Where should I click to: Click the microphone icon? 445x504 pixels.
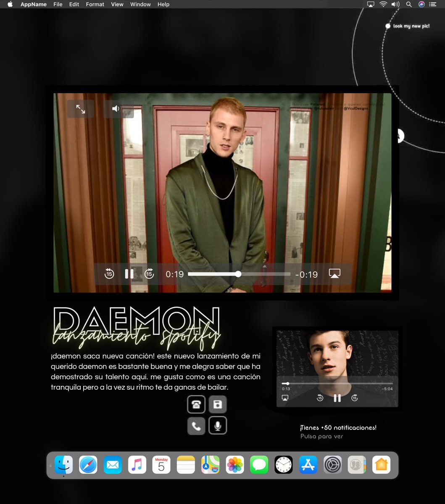pos(218,426)
